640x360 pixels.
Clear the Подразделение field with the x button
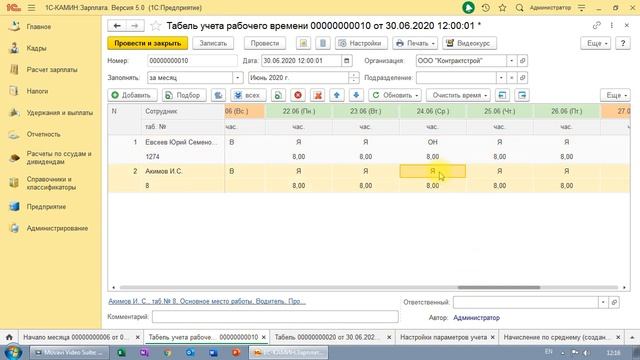pyautogui.click(x=511, y=78)
